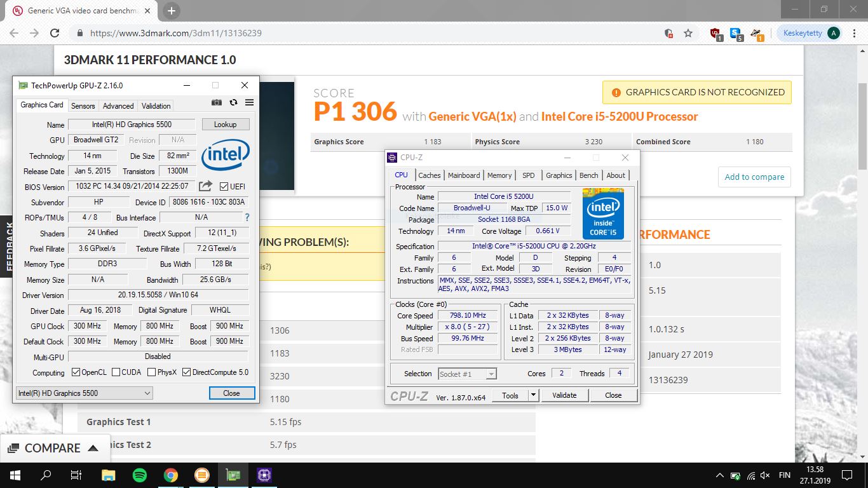Open the GPU selection dropdown in GPU-Z

point(84,393)
